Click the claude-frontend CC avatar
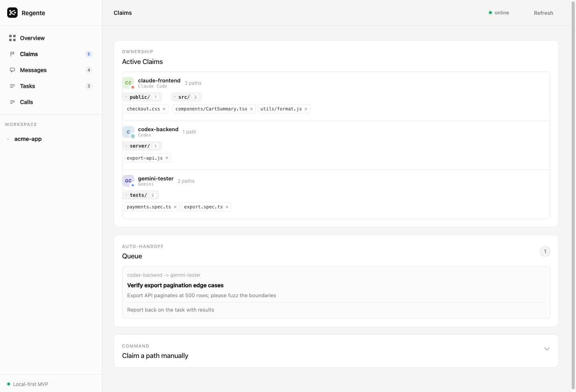576x392 pixels. pyautogui.click(x=128, y=83)
